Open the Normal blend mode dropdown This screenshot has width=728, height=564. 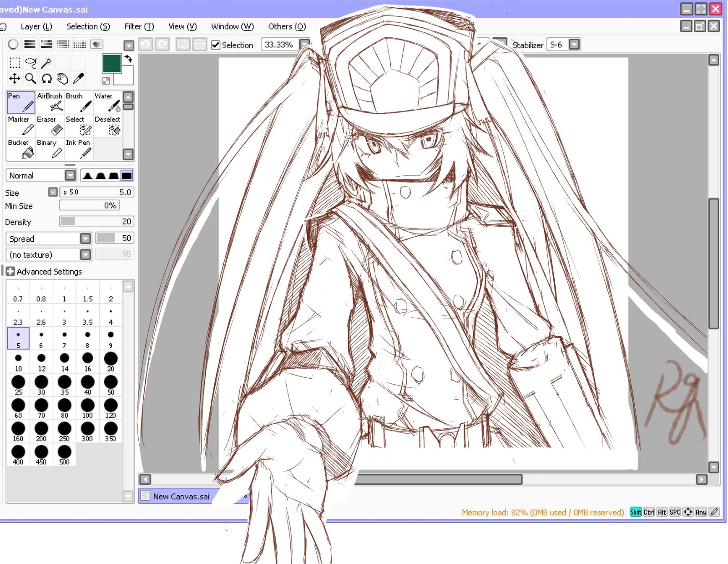tap(70, 175)
